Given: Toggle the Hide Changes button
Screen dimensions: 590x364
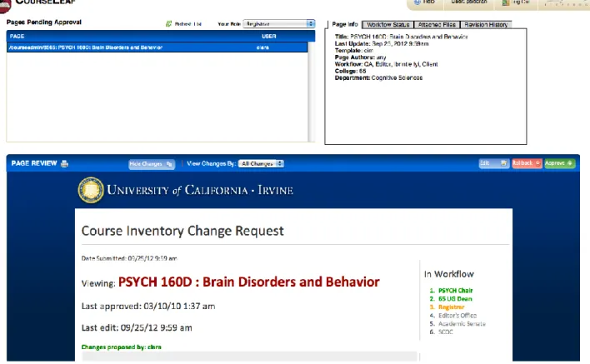Looking at the screenshot, I should point(152,164).
